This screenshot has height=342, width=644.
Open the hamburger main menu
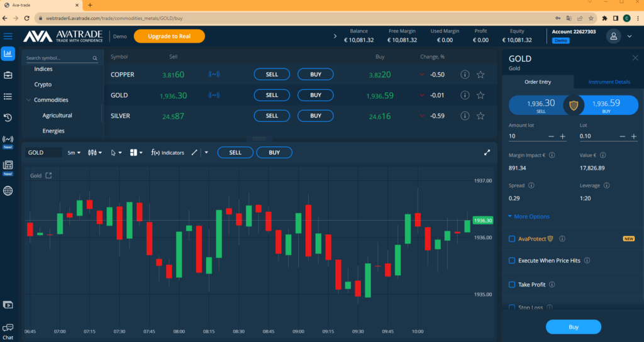(8, 36)
